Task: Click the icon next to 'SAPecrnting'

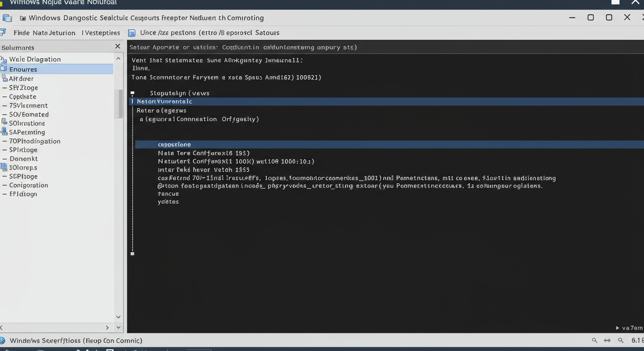Action: [x=4, y=132]
